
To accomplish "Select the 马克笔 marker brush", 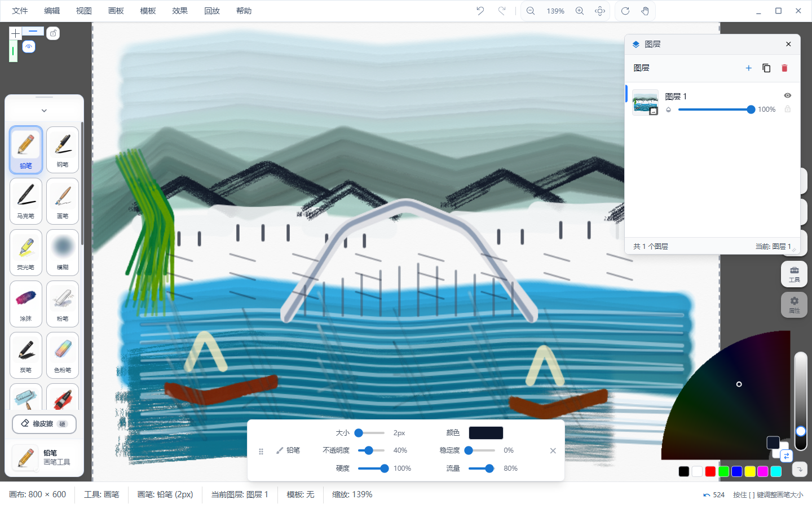I will pos(26,202).
